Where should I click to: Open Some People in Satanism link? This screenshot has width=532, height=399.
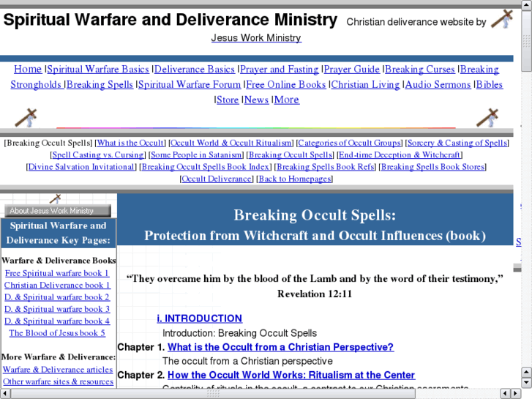196,155
